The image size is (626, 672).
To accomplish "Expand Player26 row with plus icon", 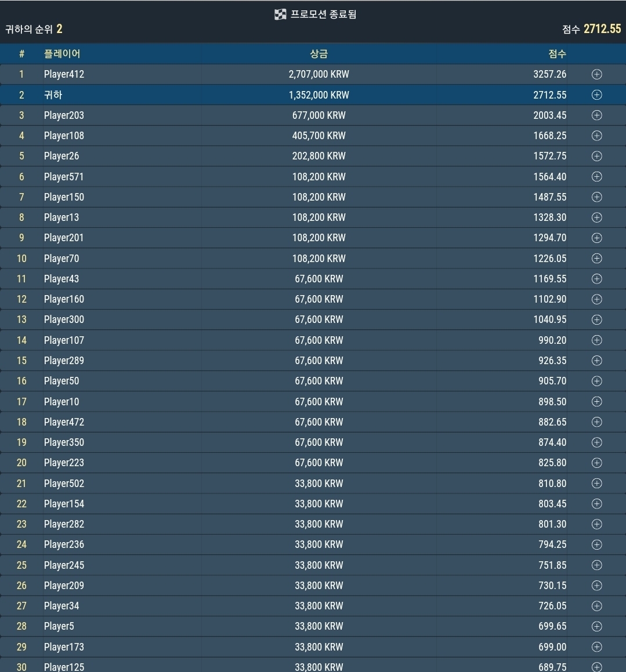I will [x=596, y=156].
